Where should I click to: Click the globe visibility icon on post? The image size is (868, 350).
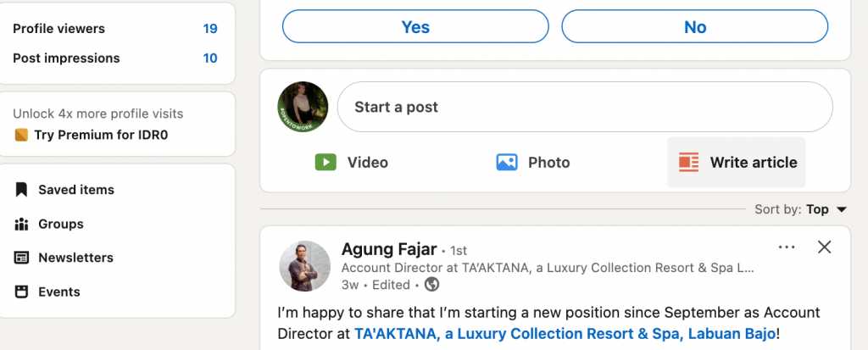point(431,285)
